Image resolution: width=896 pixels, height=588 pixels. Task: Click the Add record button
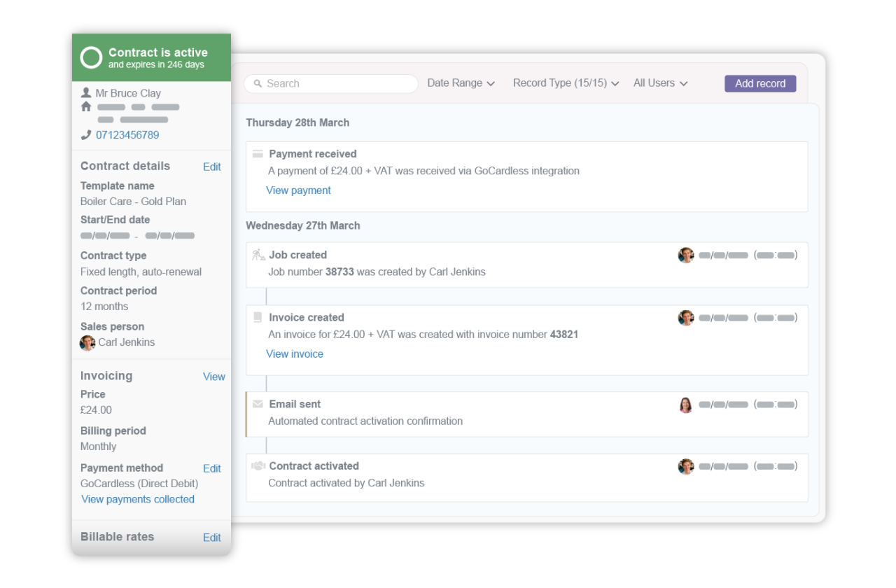759,83
